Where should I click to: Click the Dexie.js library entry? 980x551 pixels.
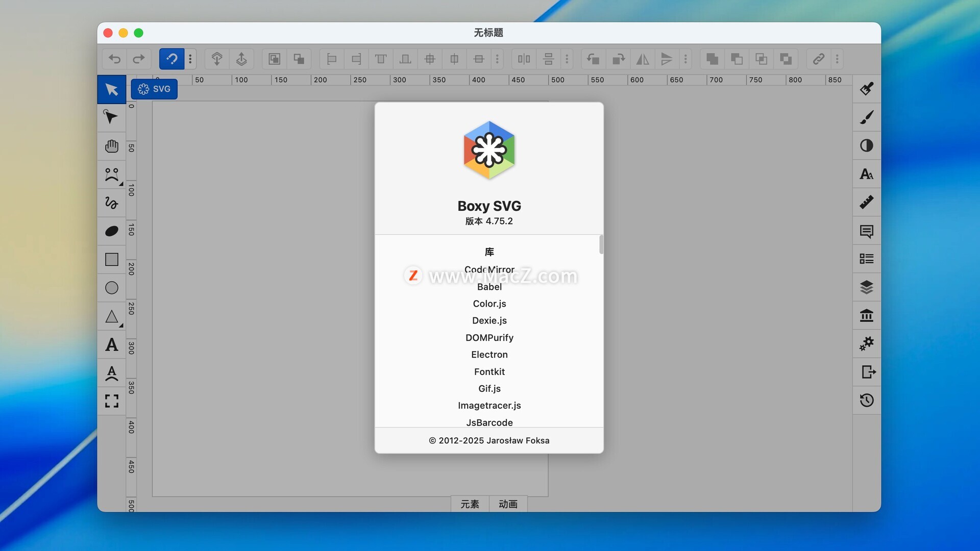[489, 320]
